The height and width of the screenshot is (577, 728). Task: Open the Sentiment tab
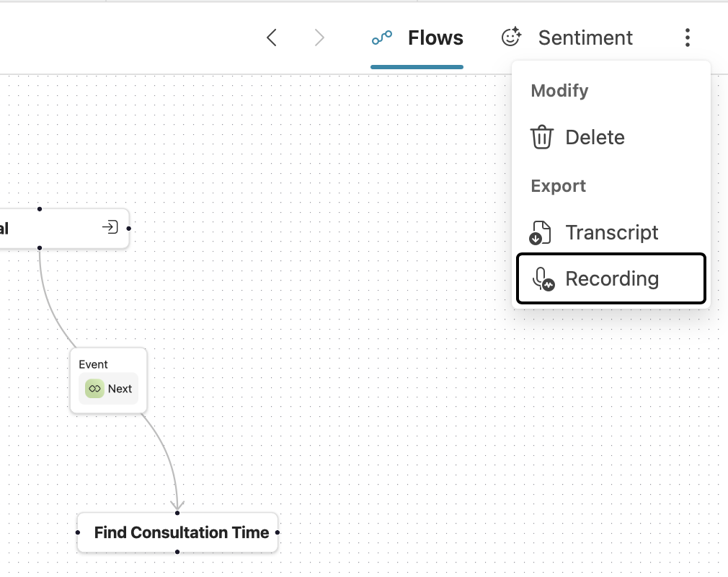tap(585, 38)
